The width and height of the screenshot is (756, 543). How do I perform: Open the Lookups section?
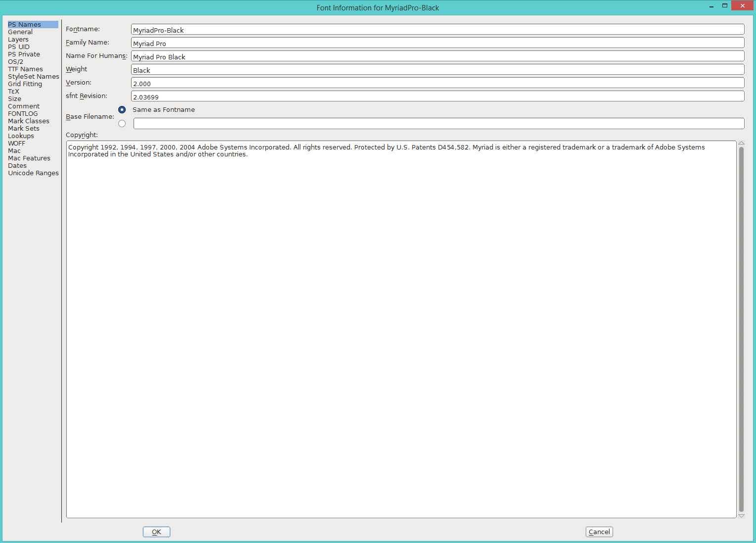(21, 136)
